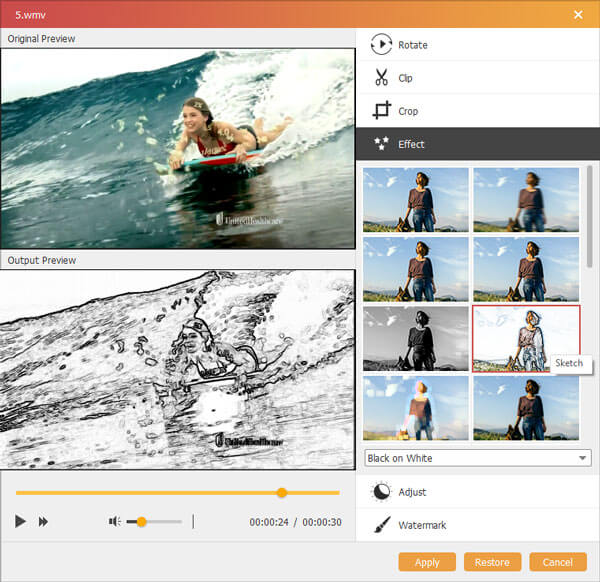Screen dimensions: 600x582
Task: Mute the audio with speaker icon
Action: pos(115,522)
